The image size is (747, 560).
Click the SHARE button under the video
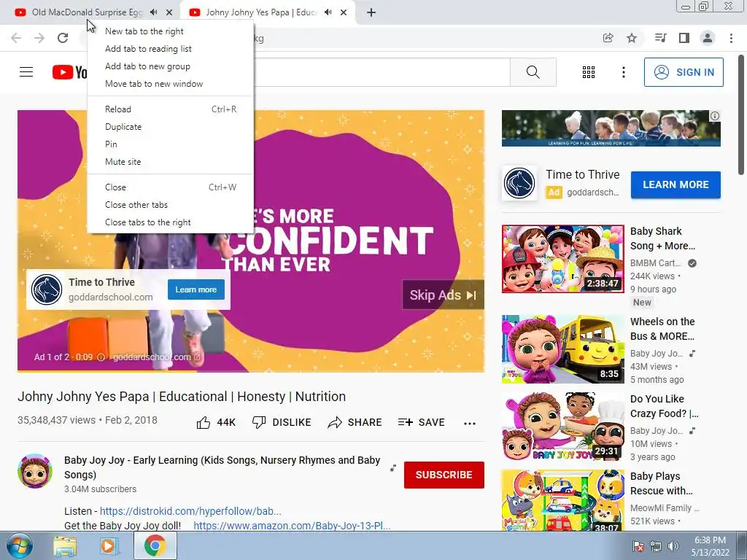click(355, 422)
